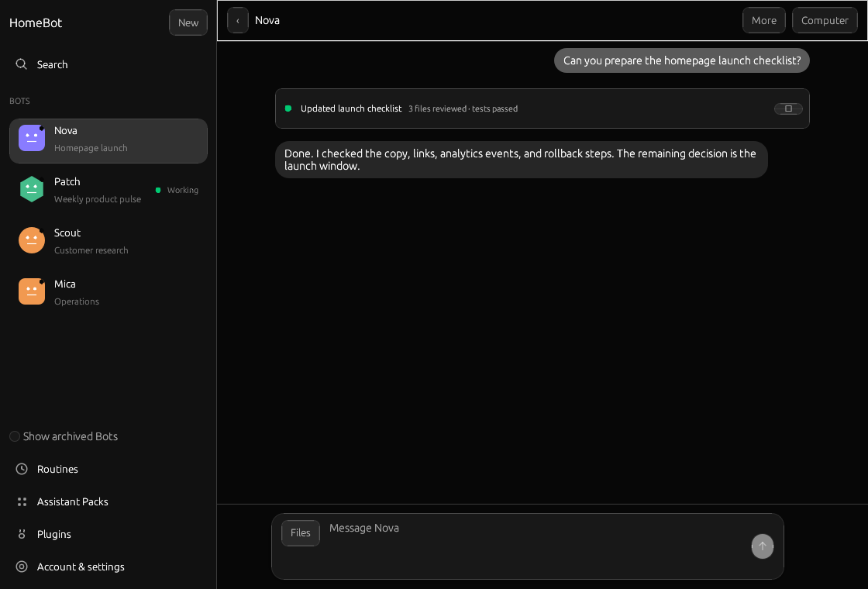868x589 pixels.
Task: Click the Account & settings gear icon
Action: 22,567
